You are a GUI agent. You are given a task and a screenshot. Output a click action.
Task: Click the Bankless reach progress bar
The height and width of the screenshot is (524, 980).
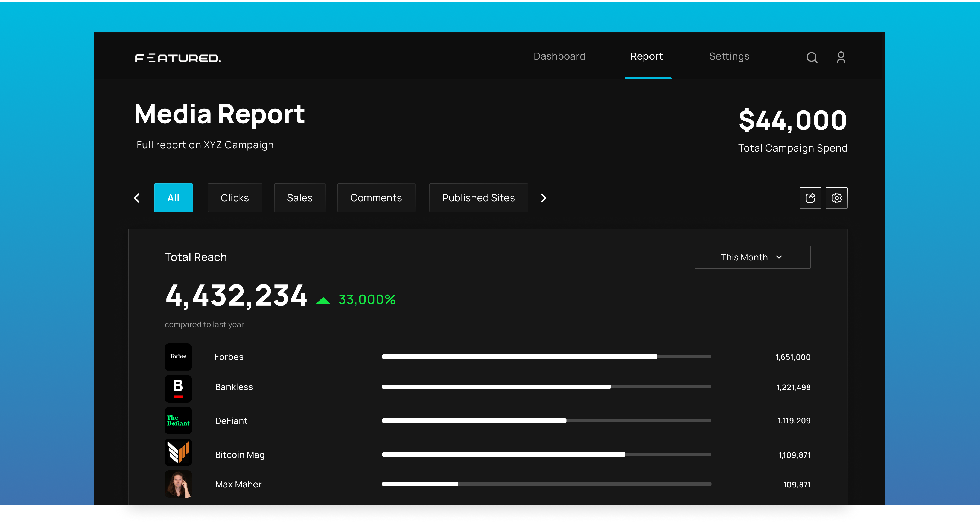547,387
